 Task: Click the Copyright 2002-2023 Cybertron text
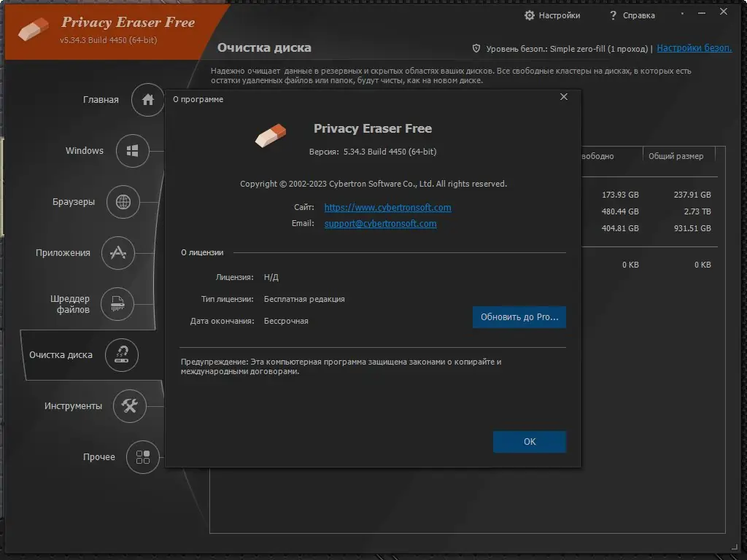click(x=373, y=184)
